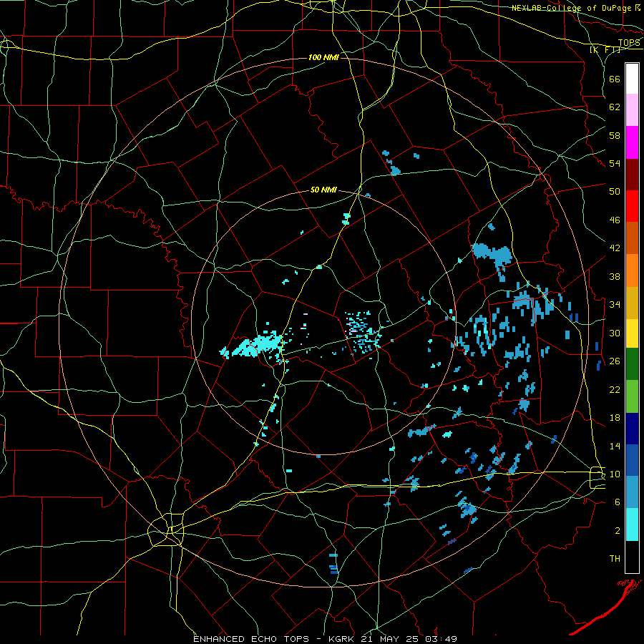The image size is (644, 644).
Task: Click the 100 NMI range ring label
Action: pos(323,57)
